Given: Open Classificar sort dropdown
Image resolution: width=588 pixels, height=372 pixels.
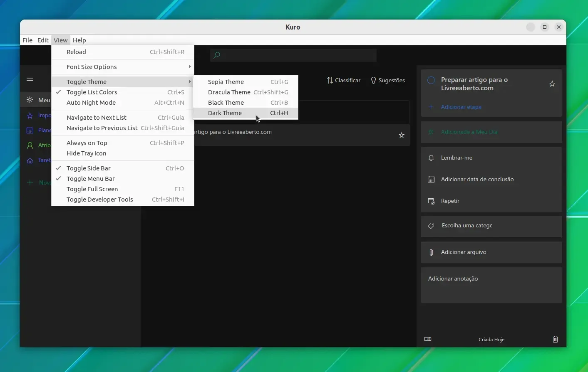Looking at the screenshot, I should click(x=344, y=80).
